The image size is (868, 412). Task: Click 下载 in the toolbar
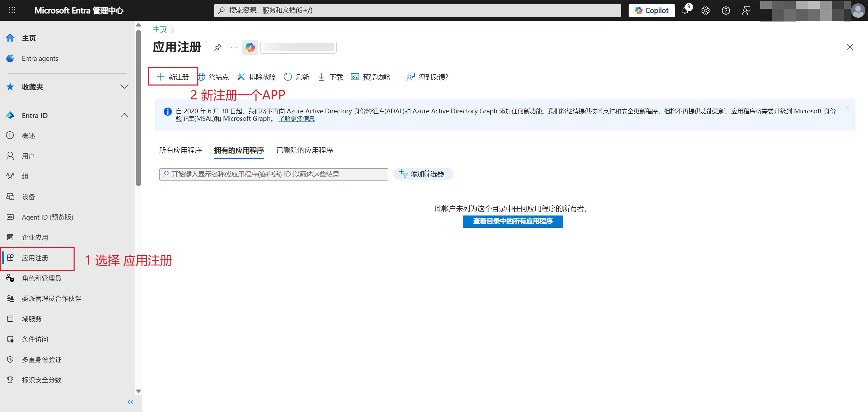pos(331,77)
